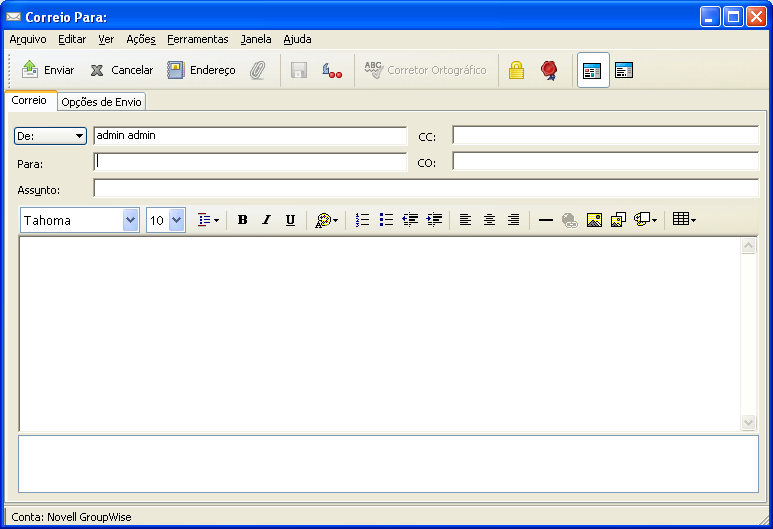Click the increase indent icon

[x=434, y=220]
